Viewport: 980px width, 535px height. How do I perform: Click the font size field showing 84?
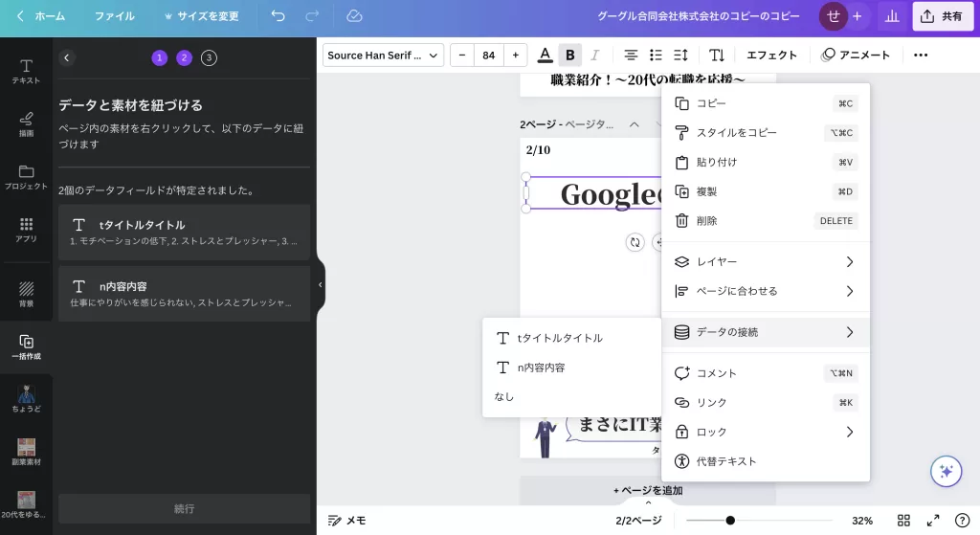(x=489, y=55)
